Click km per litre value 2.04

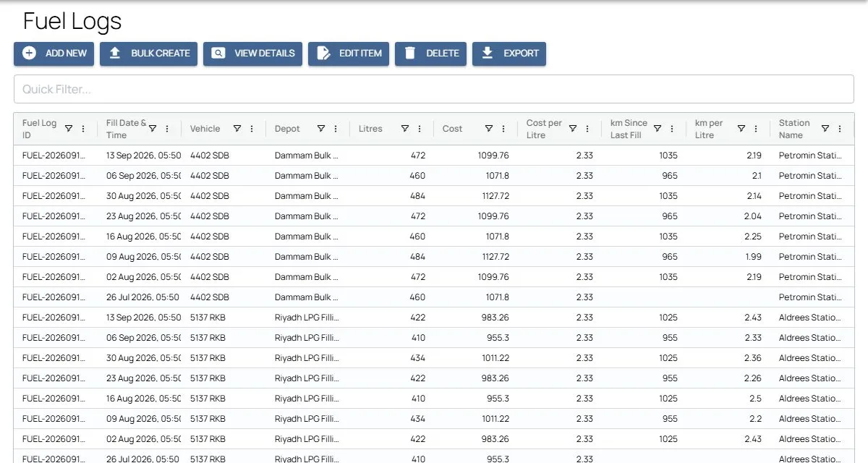coord(753,216)
